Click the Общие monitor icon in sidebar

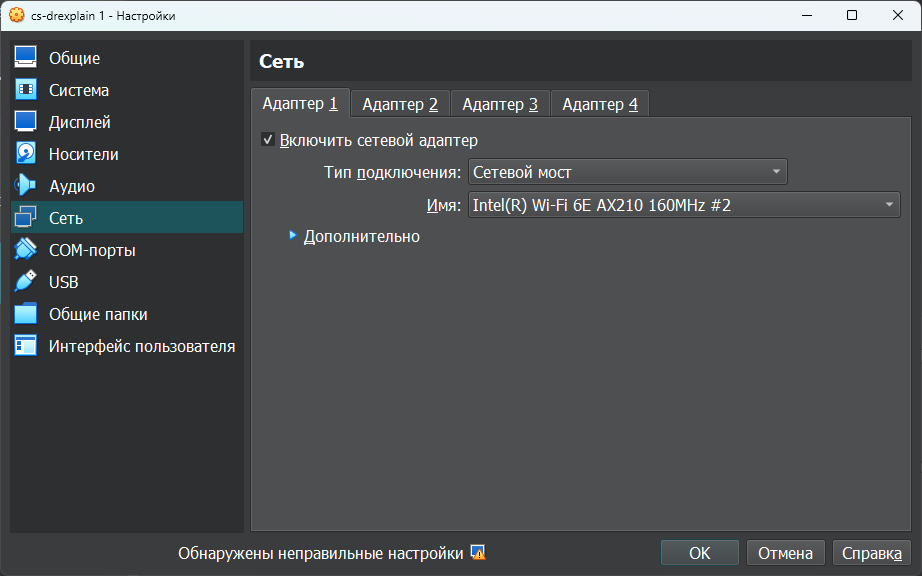click(x=26, y=58)
